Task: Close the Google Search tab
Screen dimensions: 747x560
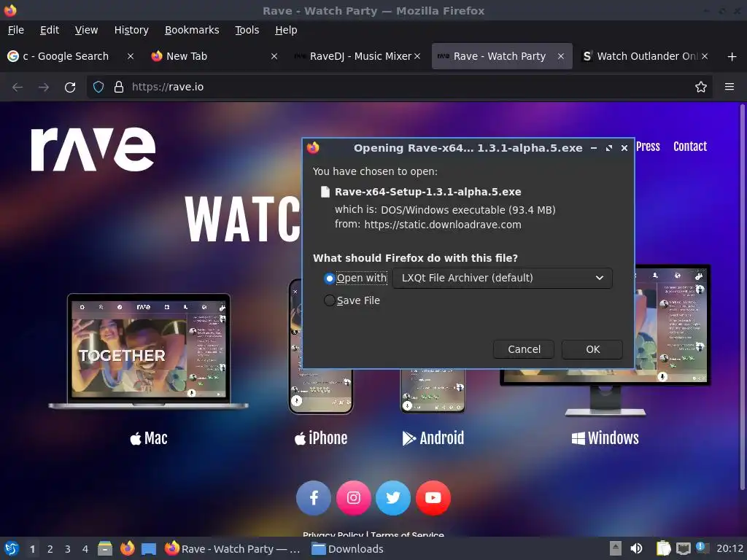Action: [130, 56]
